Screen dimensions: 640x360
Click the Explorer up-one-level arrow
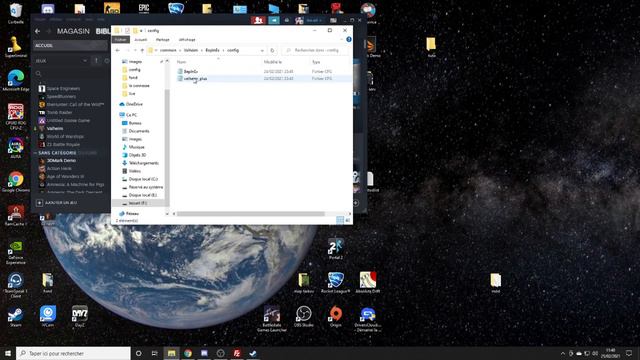click(142, 50)
